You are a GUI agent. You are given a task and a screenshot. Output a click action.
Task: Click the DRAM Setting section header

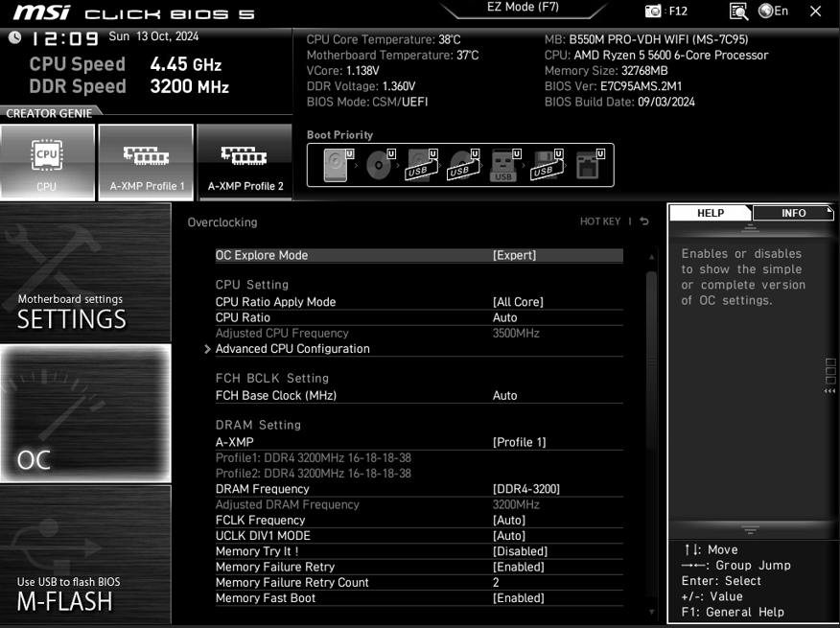258,425
